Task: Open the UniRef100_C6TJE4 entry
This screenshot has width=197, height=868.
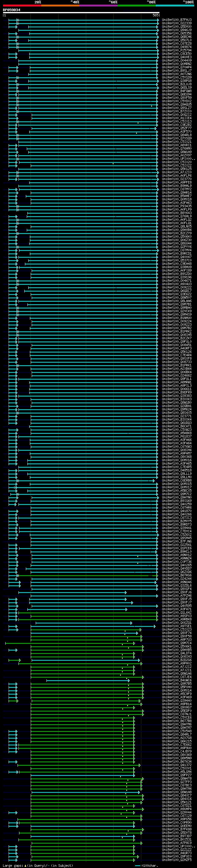Action: click(177, 677)
